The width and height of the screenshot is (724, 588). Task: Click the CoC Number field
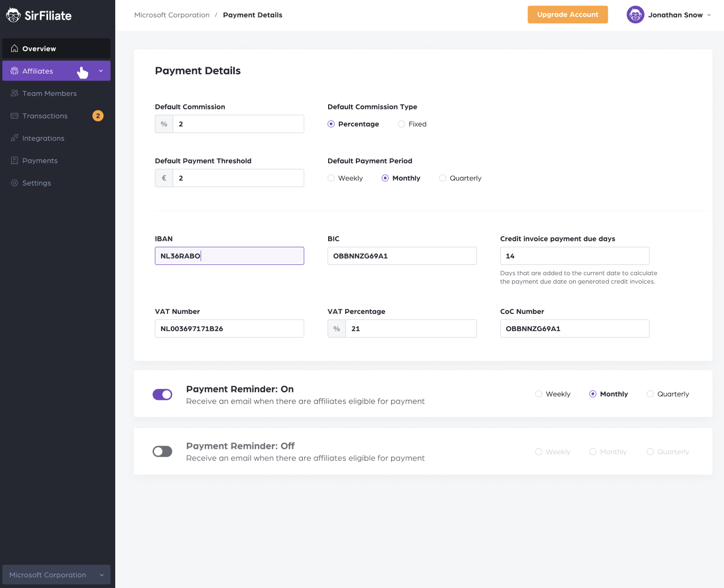575,329
